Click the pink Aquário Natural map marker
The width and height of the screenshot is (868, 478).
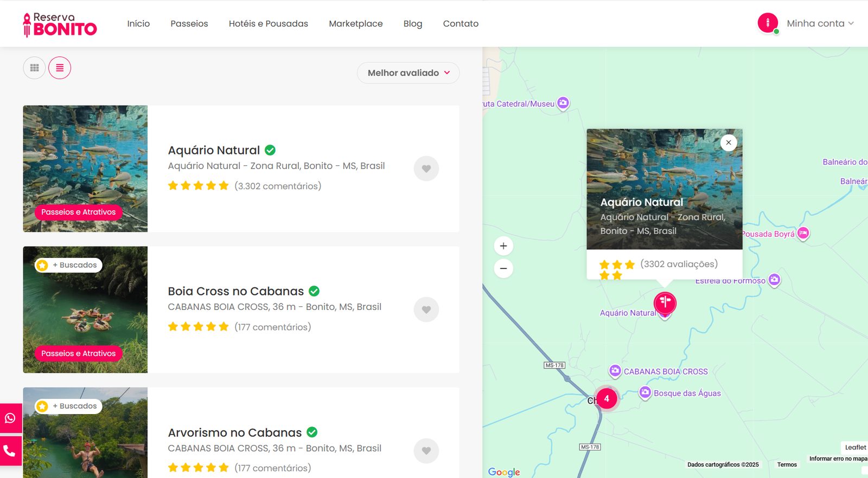click(665, 302)
